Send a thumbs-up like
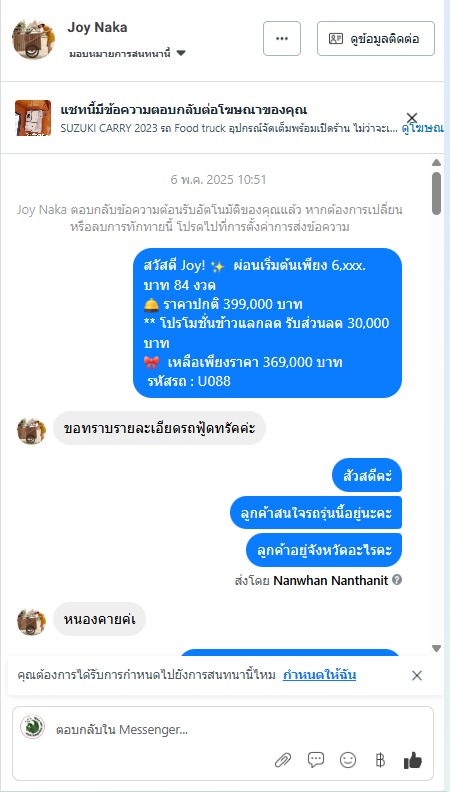The image size is (450, 792). (x=413, y=760)
